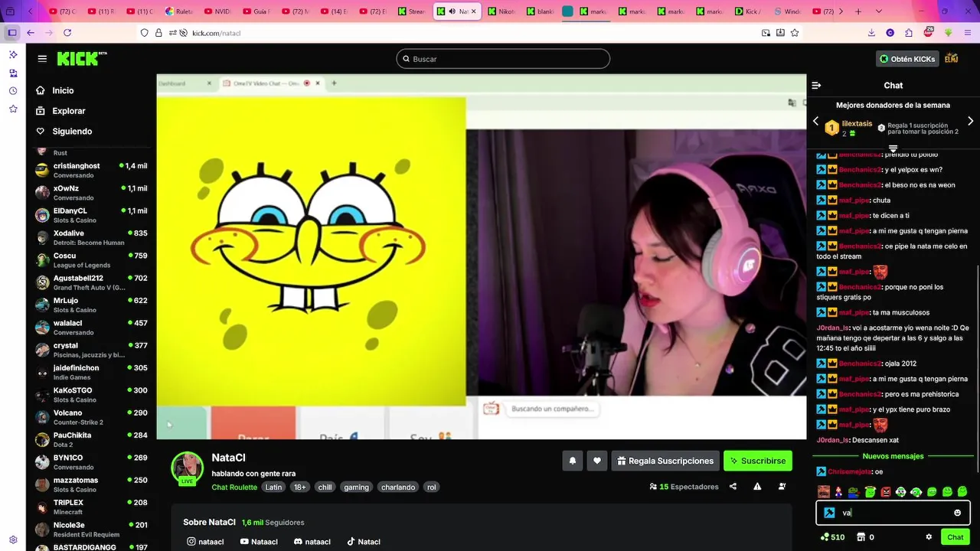Open a new browser tab with plus
The image size is (980, 551).
point(857,11)
